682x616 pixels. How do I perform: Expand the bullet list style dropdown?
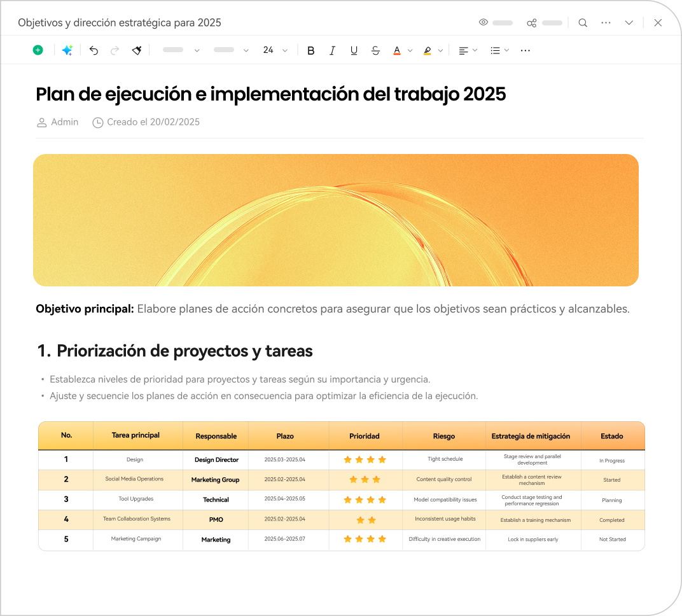499,50
